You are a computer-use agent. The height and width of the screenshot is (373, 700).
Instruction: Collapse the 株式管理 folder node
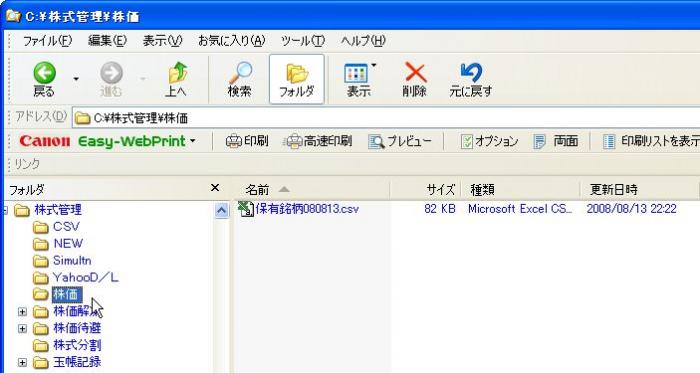(5, 210)
